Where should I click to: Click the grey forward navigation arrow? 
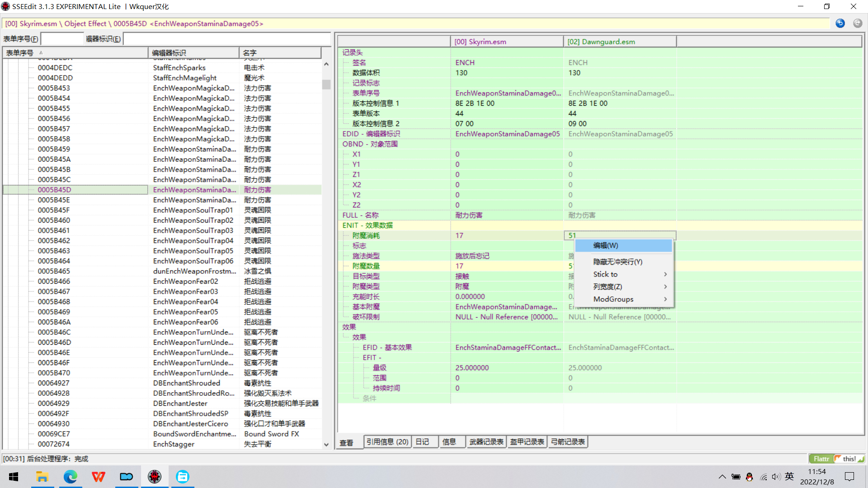(858, 23)
